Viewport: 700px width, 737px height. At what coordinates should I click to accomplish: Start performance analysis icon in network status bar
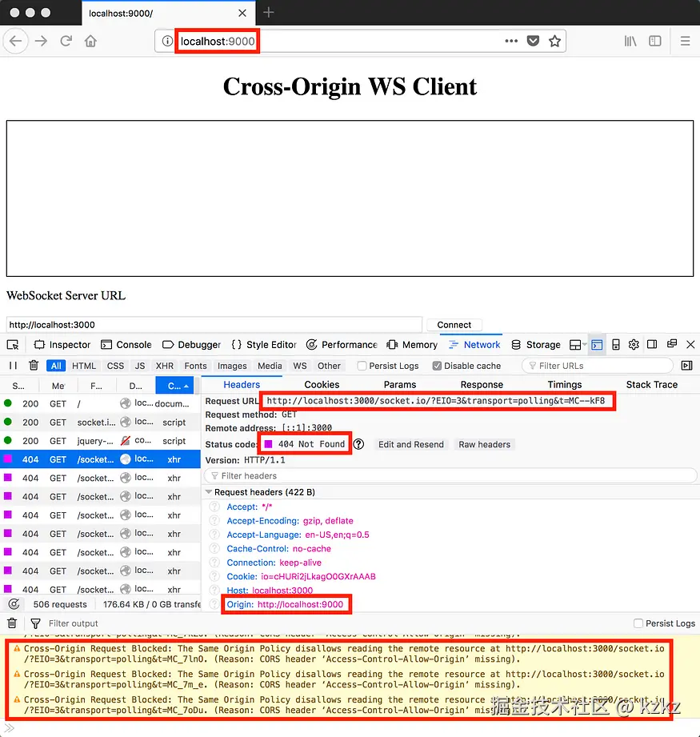pos(14,604)
